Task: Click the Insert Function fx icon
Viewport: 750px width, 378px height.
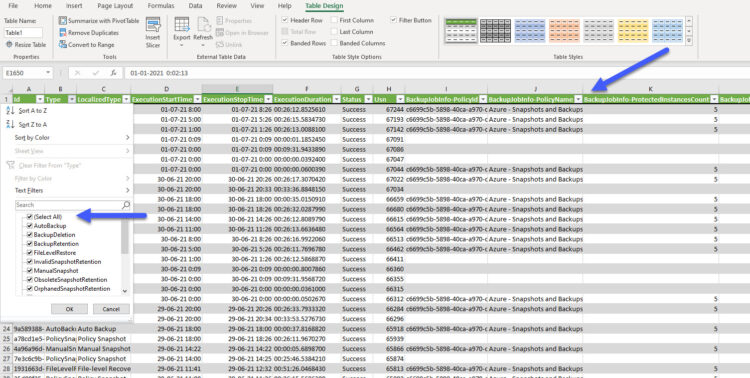Action: tap(113, 73)
